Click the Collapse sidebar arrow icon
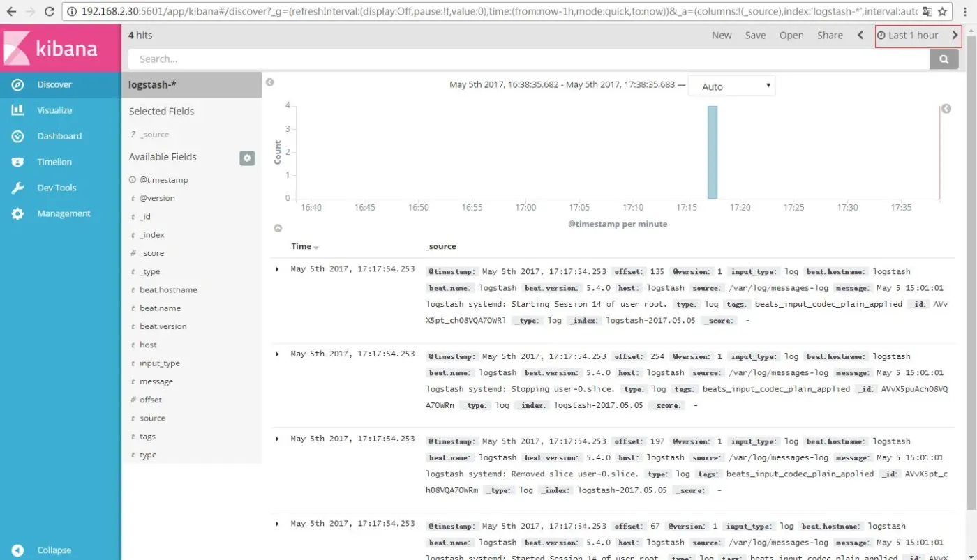This screenshot has height=560, width=977. pos(17,550)
